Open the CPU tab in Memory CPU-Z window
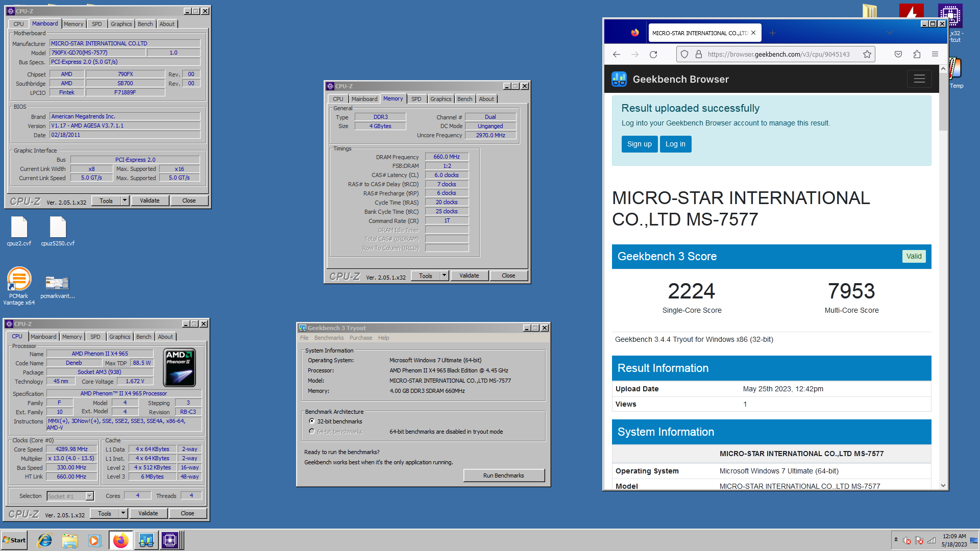The width and height of the screenshot is (980, 551). [338, 99]
